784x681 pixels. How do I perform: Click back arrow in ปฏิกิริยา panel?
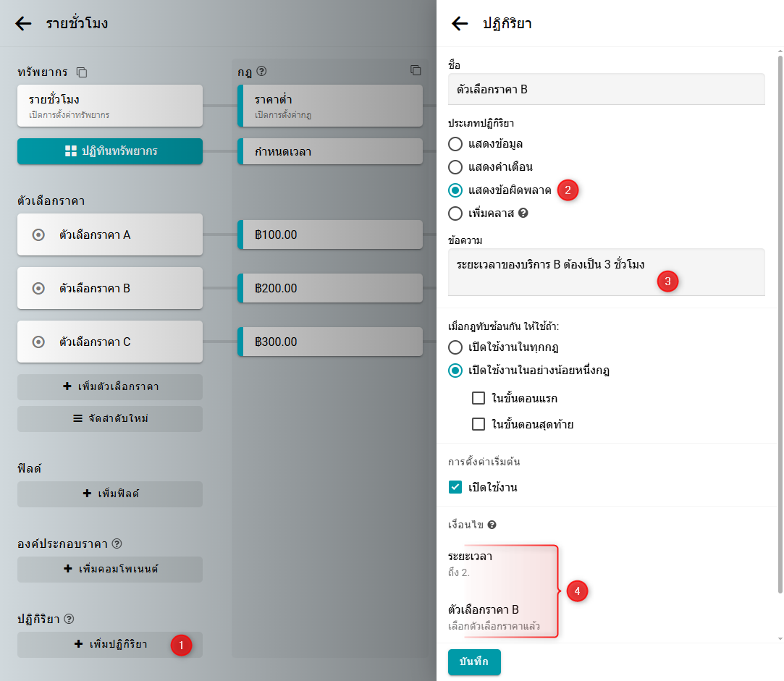[460, 23]
